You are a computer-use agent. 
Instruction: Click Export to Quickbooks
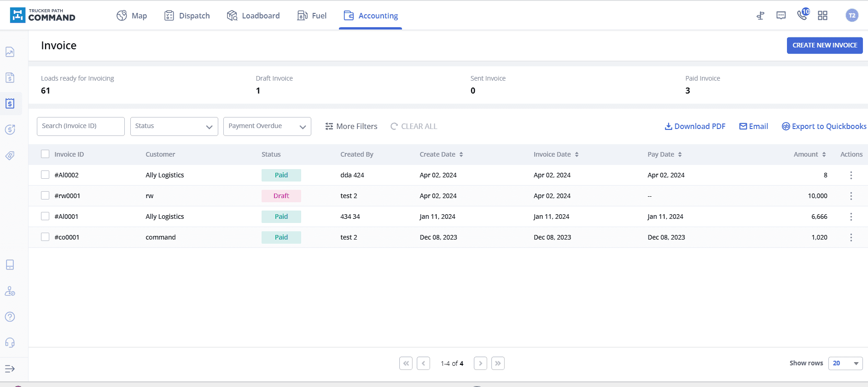pyautogui.click(x=824, y=126)
